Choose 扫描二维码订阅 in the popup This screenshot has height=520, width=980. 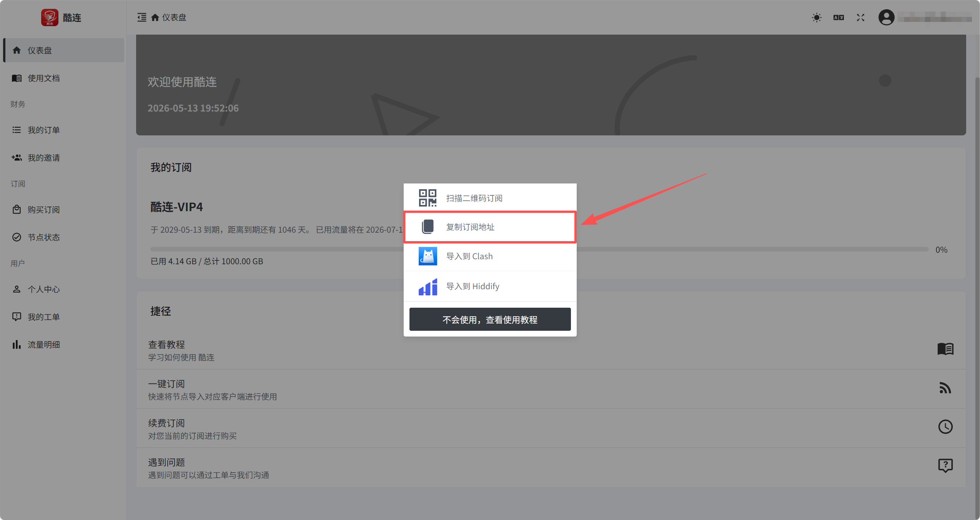[x=490, y=198]
